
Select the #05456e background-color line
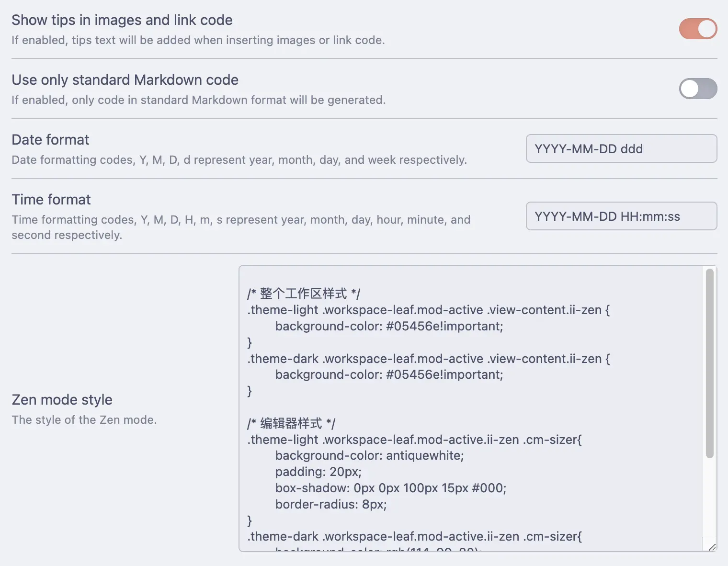click(x=389, y=326)
